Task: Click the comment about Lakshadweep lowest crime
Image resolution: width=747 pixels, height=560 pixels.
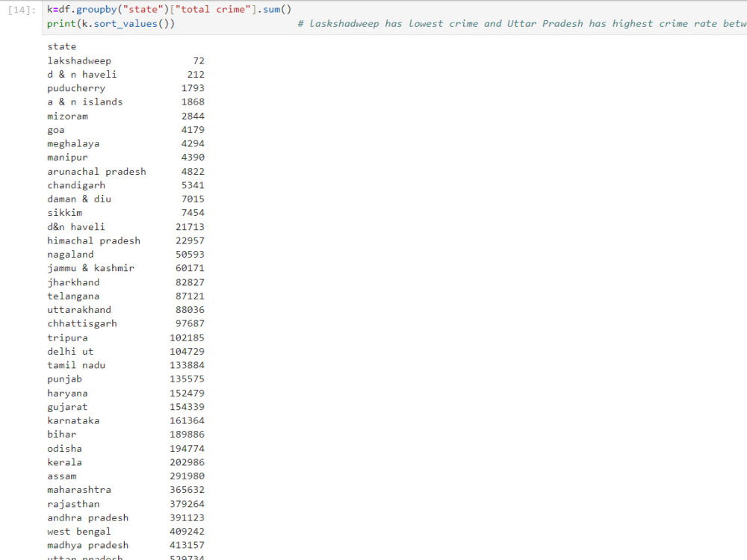Action: (x=522, y=24)
